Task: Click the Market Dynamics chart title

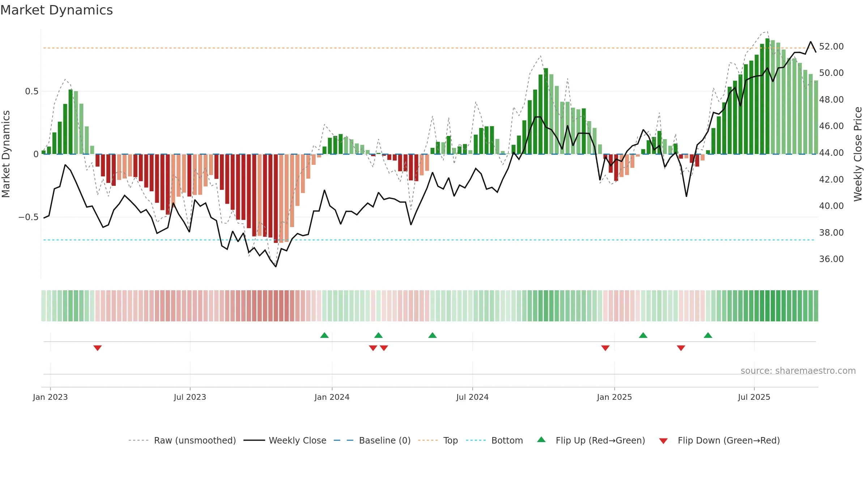Action: (56, 10)
